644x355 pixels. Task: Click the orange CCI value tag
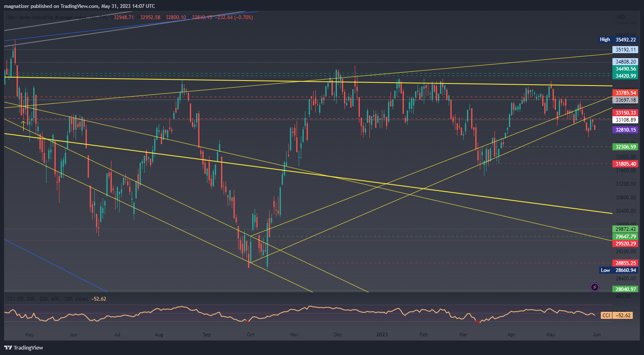point(617,316)
